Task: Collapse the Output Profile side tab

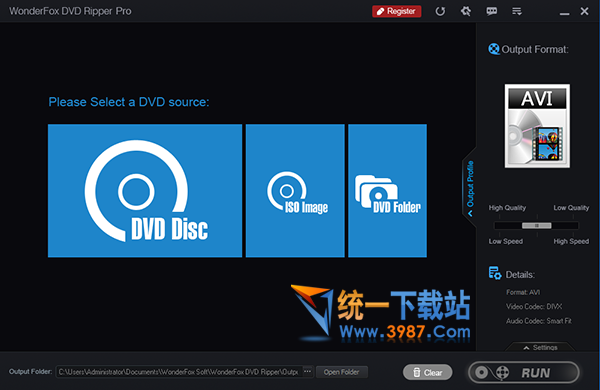Action: point(470,188)
